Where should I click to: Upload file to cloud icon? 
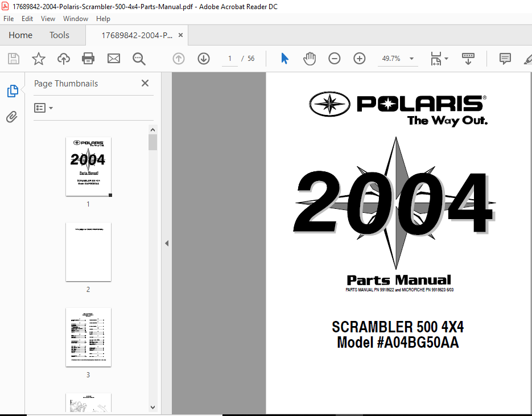click(64, 59)
